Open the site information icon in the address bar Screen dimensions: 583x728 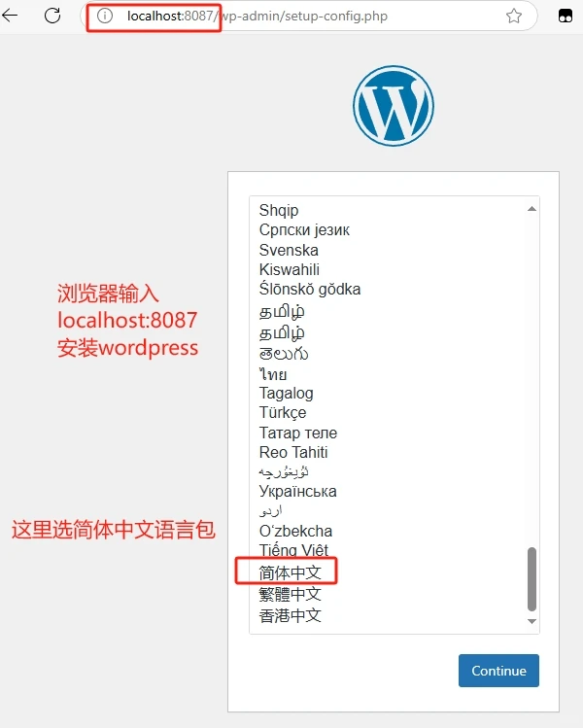(x=105, y=16)
